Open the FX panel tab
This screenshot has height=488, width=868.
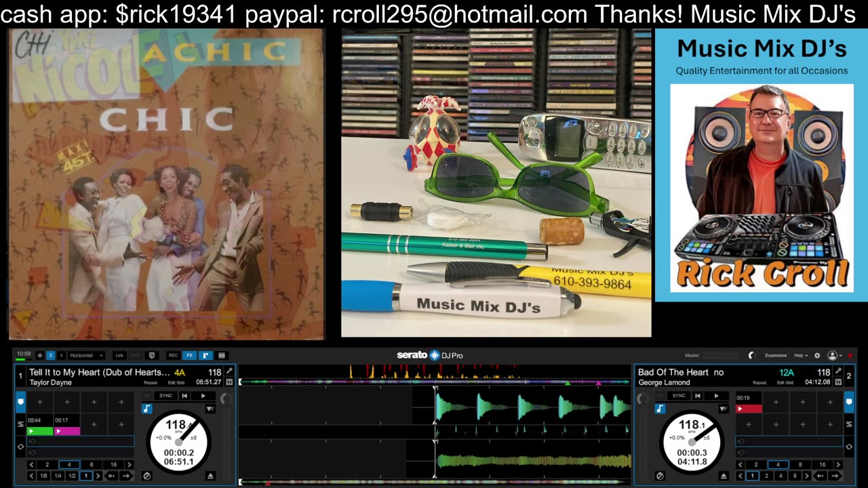pyautogui.click(x=189, y=355)
